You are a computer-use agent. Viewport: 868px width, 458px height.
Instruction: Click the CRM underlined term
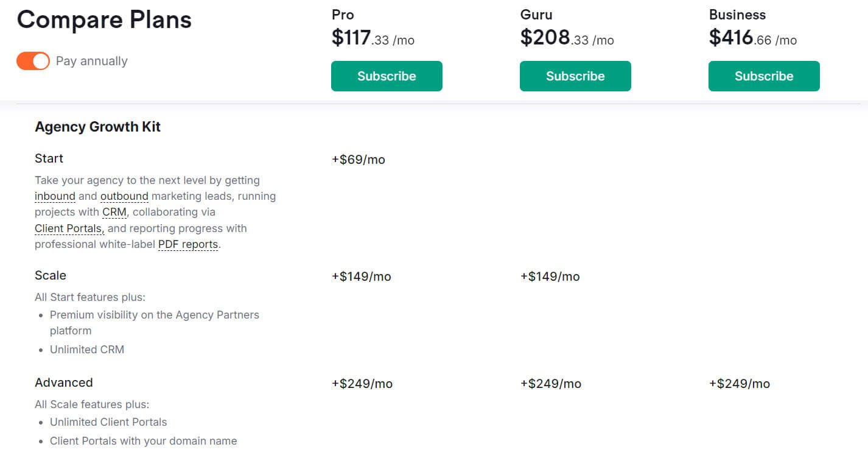(x=114, y=212)
